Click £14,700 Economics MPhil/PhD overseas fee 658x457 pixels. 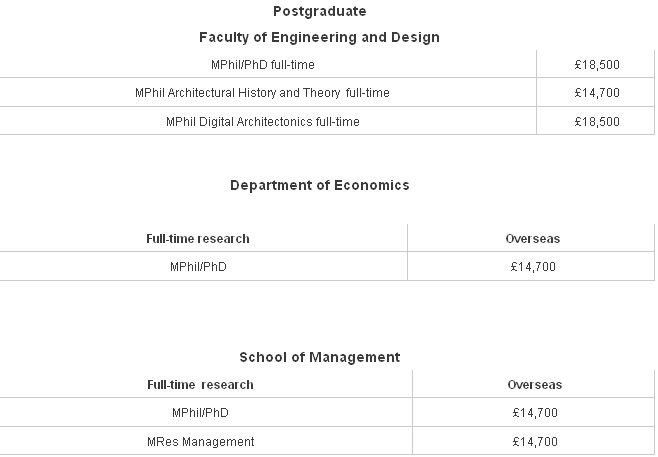pyautogui.click(x=533, y=267)
